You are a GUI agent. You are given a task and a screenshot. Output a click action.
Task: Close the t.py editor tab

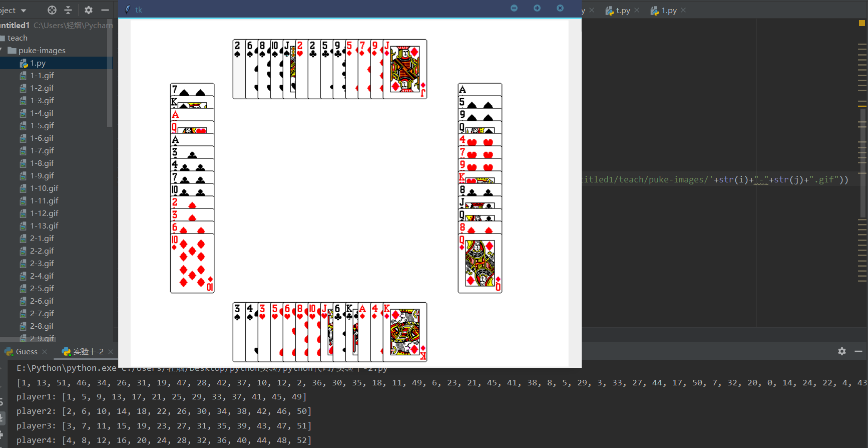[x=637, y=10]
